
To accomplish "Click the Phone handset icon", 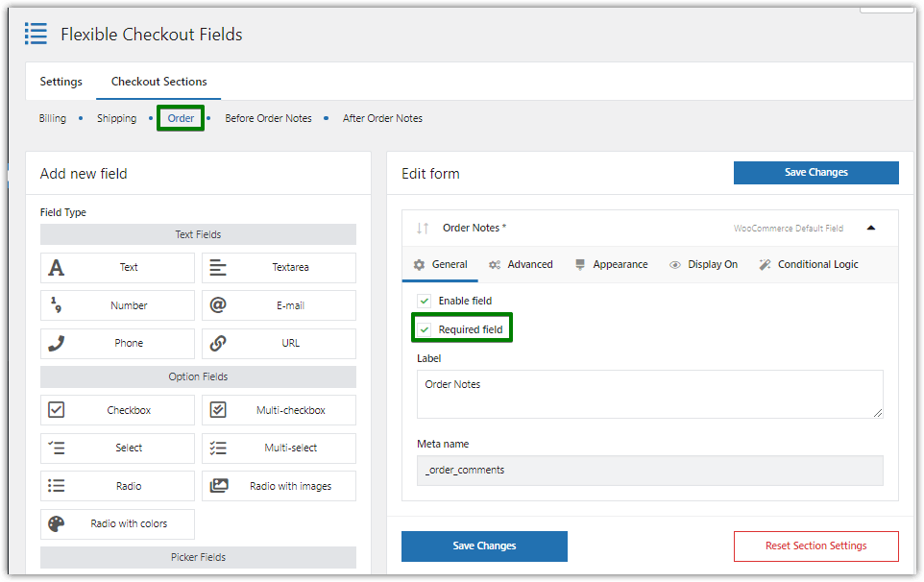I will point(56,343).
